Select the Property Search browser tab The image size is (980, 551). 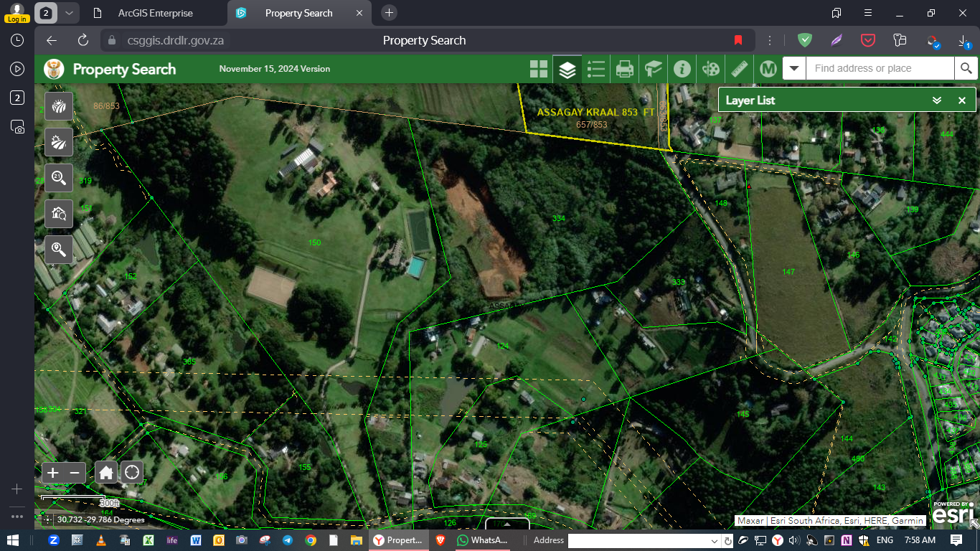[x=298, y=13]
